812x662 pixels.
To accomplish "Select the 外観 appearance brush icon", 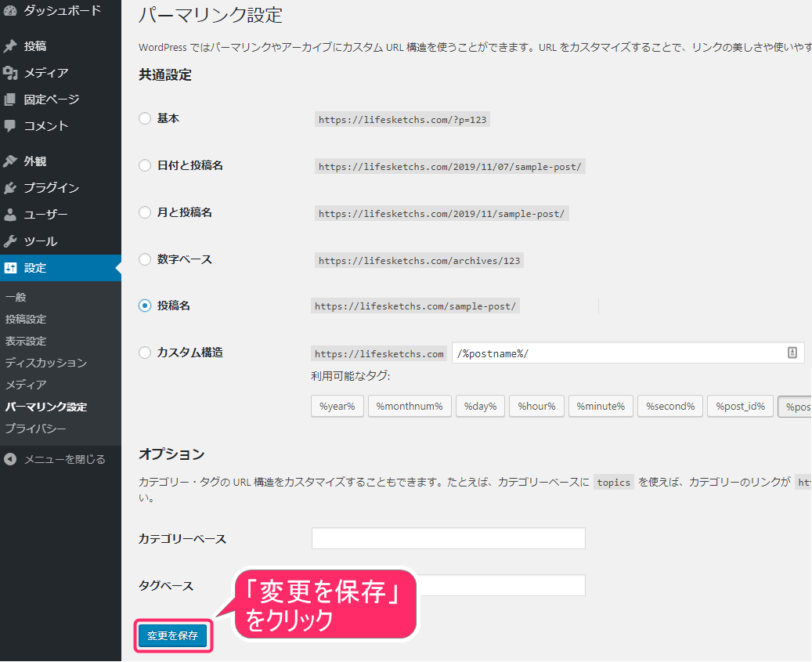I will [10, 161].
